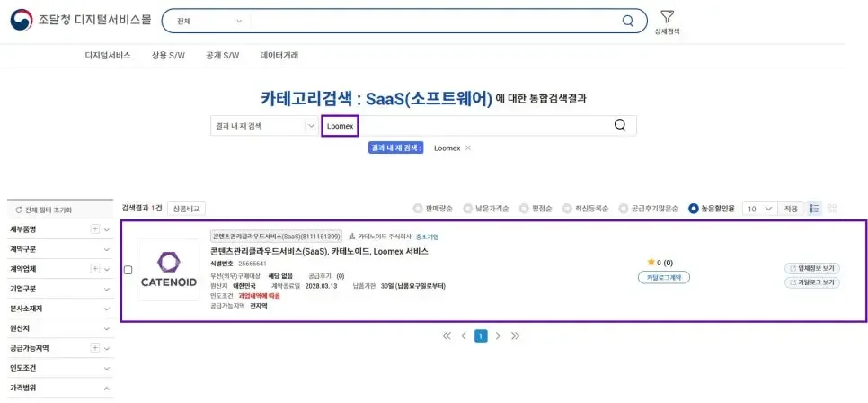868x403 pixels.
Task: Click the 업체정보 보기 button
Action: pos(812,268)
